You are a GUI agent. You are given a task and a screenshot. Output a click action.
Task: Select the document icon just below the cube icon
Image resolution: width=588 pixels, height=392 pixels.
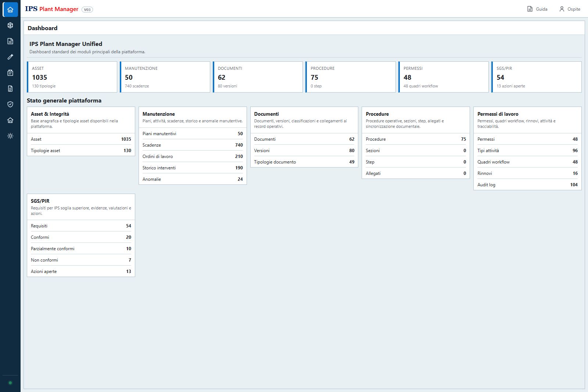point(10,41)
